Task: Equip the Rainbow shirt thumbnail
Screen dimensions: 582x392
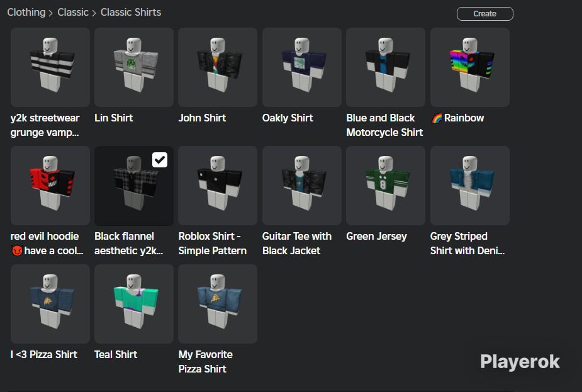Action: 470,67
